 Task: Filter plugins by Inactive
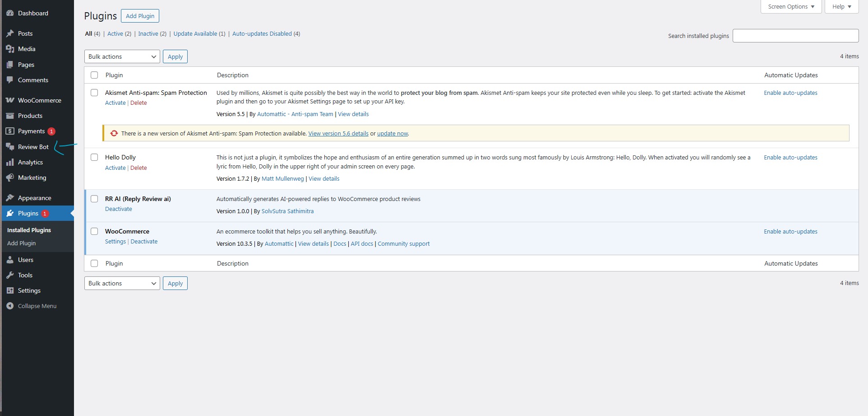148,34
